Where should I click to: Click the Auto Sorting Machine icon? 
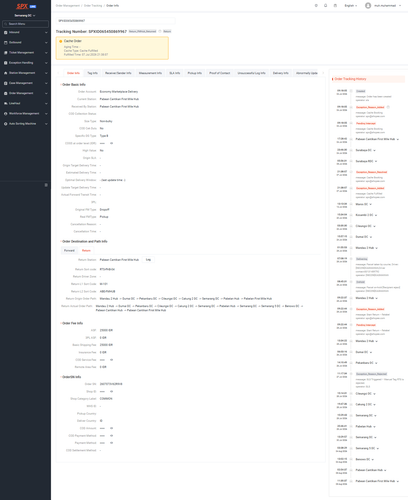[6, 124]
